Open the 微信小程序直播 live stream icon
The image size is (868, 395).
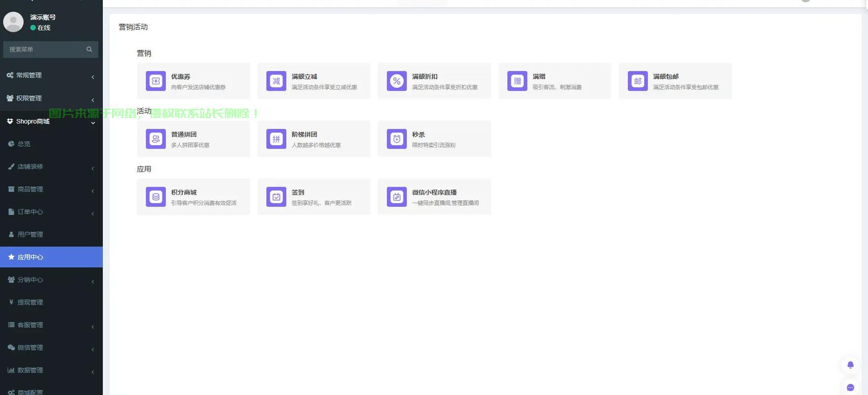point(396,197)
